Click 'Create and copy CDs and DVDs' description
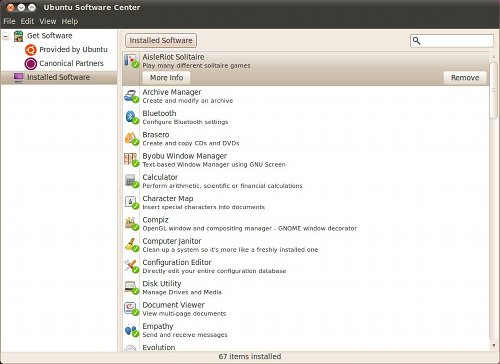The height and width of the screenshot is (364, 500). (191, 143)
